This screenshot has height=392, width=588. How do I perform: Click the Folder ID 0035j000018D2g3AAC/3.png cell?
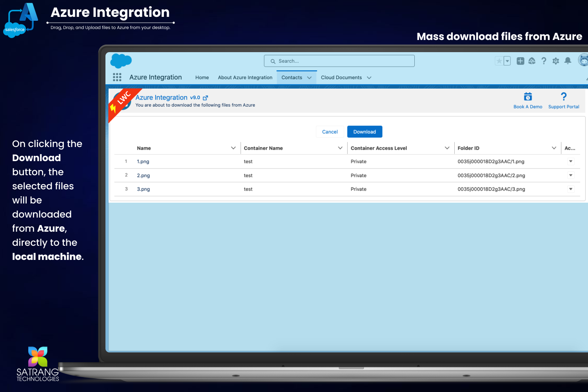pos(491,189)
